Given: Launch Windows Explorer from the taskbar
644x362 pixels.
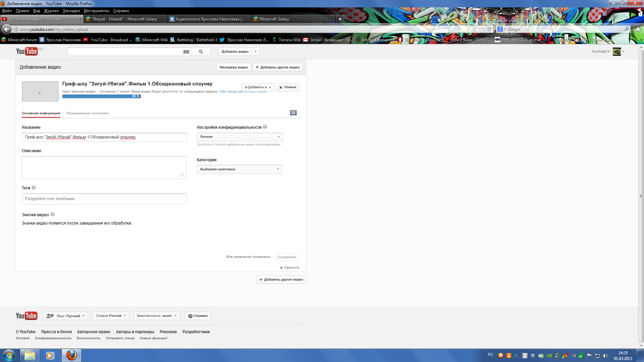Looking at the screenshot, I should [30, 355].
